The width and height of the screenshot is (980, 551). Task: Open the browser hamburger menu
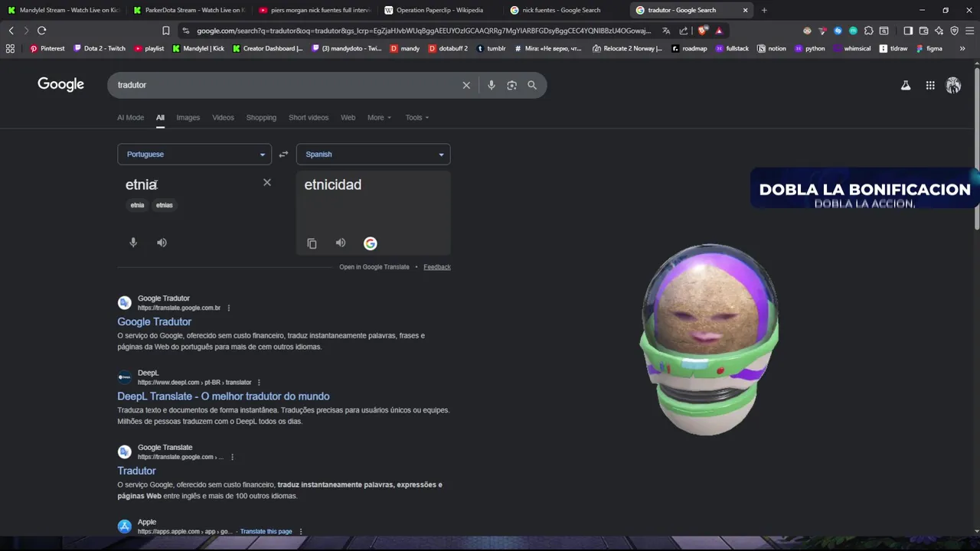[x=969, y=31]
